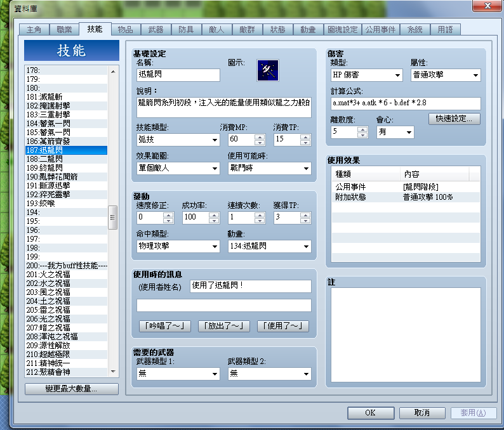
Task: Go to the 敵人 tab
Action: tap(216, 30)
